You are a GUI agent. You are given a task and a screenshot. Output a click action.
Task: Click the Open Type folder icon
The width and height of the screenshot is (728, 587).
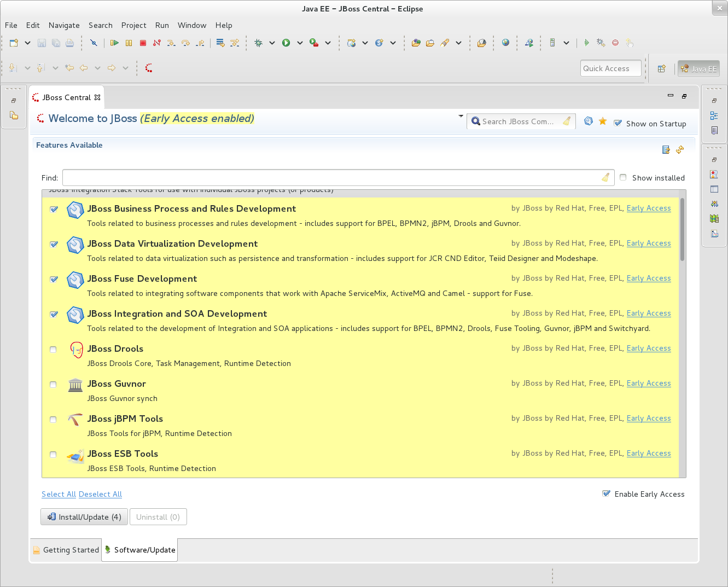(416, 43)
